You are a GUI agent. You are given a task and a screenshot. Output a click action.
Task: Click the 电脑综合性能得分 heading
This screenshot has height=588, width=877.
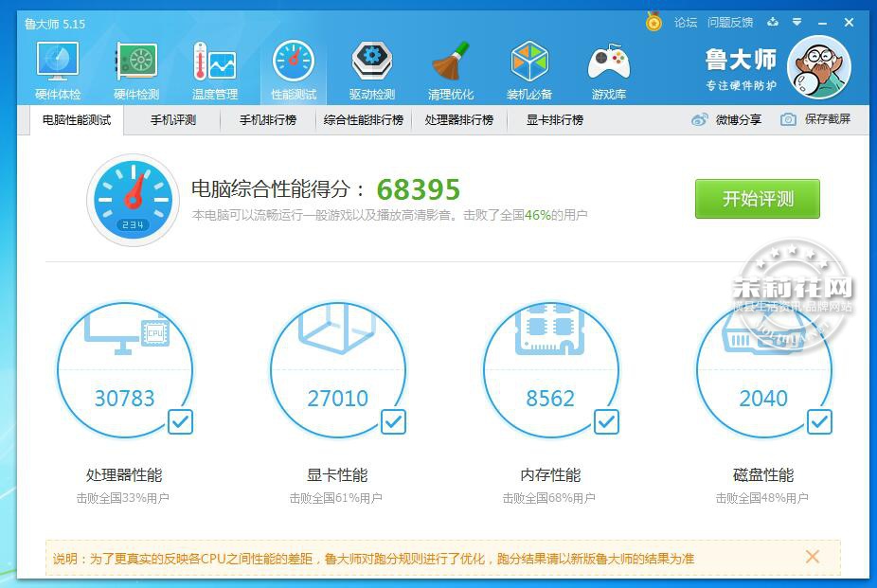click(x=277, y=189)
